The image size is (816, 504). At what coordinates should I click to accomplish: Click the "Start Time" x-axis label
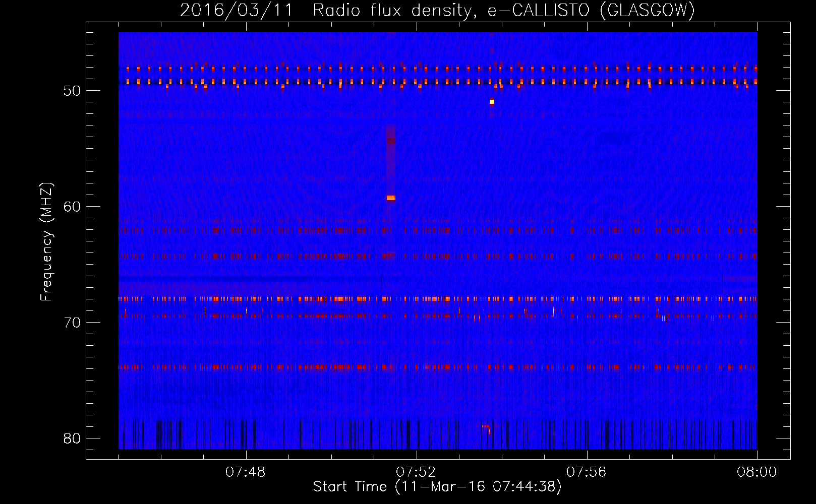[437, 487]
